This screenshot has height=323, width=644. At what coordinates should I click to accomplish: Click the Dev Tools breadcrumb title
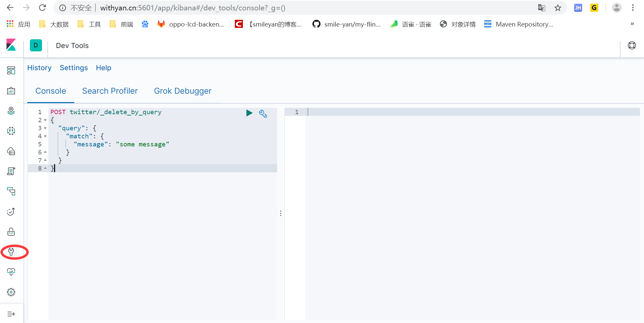tap(72, 46)
